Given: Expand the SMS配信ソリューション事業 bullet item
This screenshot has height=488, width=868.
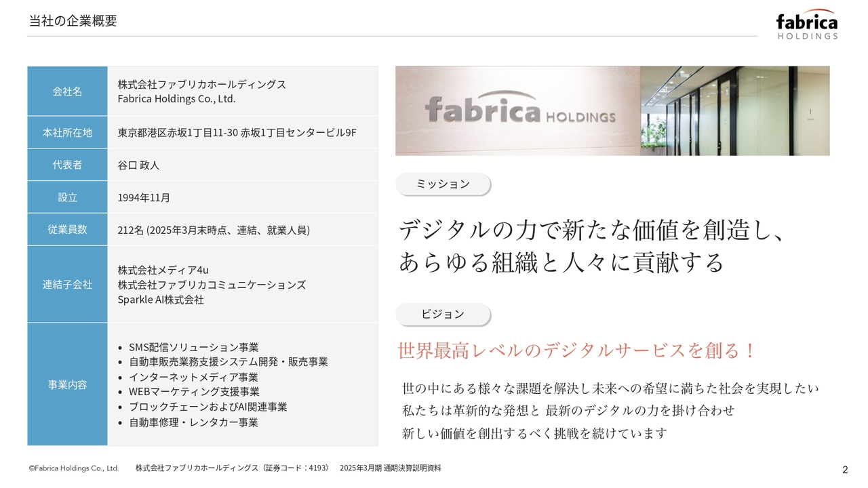Looking at the screenshot, I should tap(195, 346).
